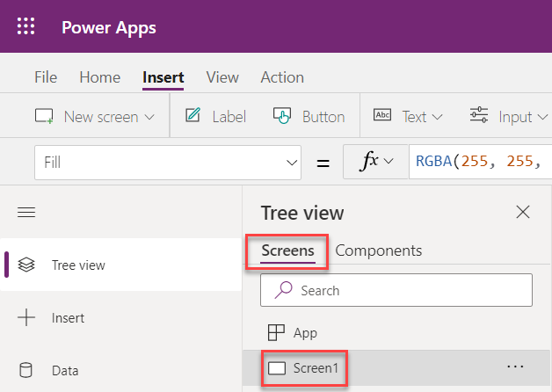Open the Data cylinder icon in sidebar
Viewport: 552px width, 392px height.
coord(26,371)
